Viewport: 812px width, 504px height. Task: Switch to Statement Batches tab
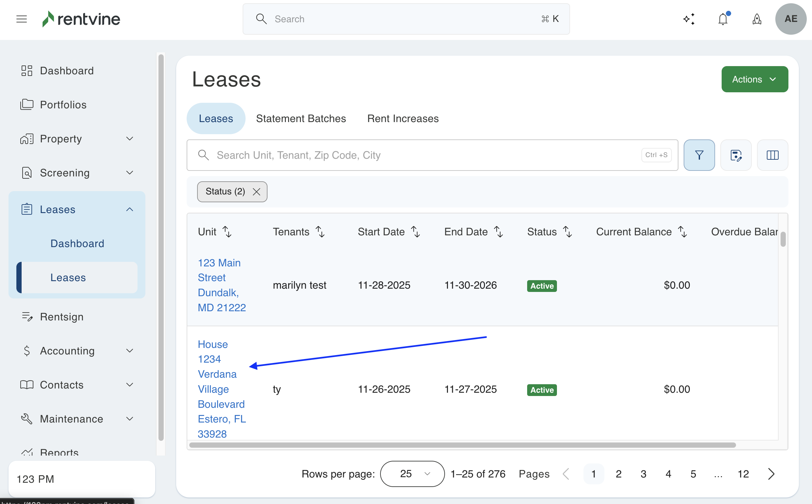(301, 119)
